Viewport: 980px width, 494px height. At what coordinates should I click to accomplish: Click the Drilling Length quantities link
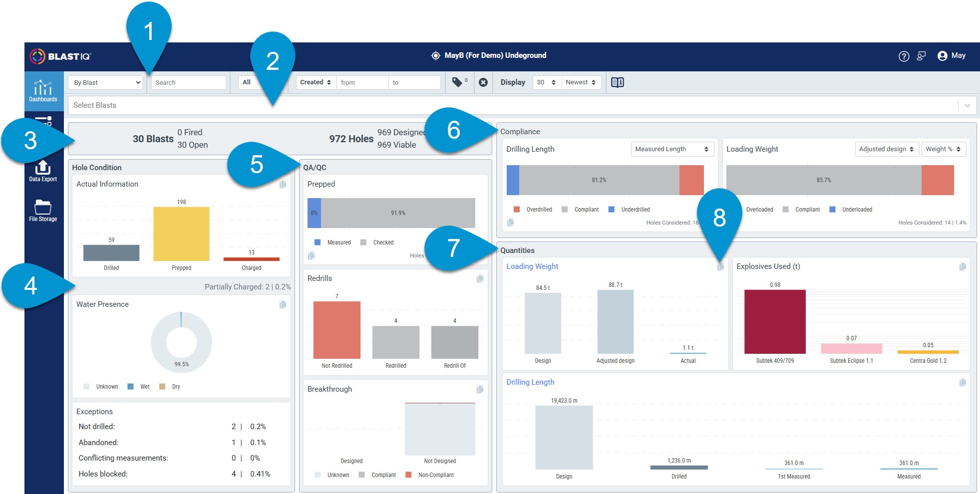pos(530,382)
